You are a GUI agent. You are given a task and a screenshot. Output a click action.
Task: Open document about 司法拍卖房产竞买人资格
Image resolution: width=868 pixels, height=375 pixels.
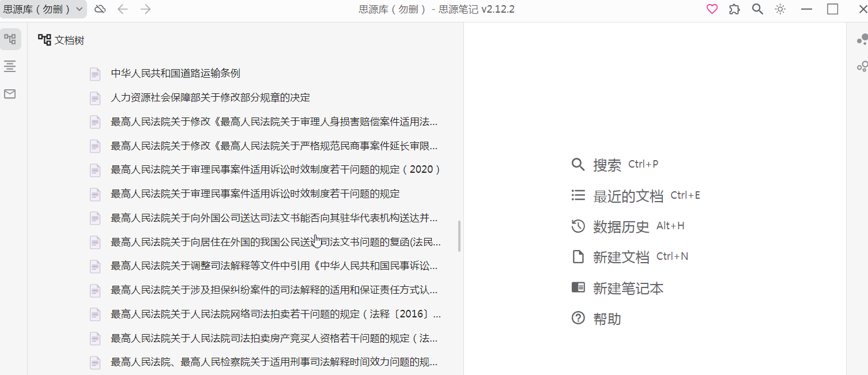[274, 338]
